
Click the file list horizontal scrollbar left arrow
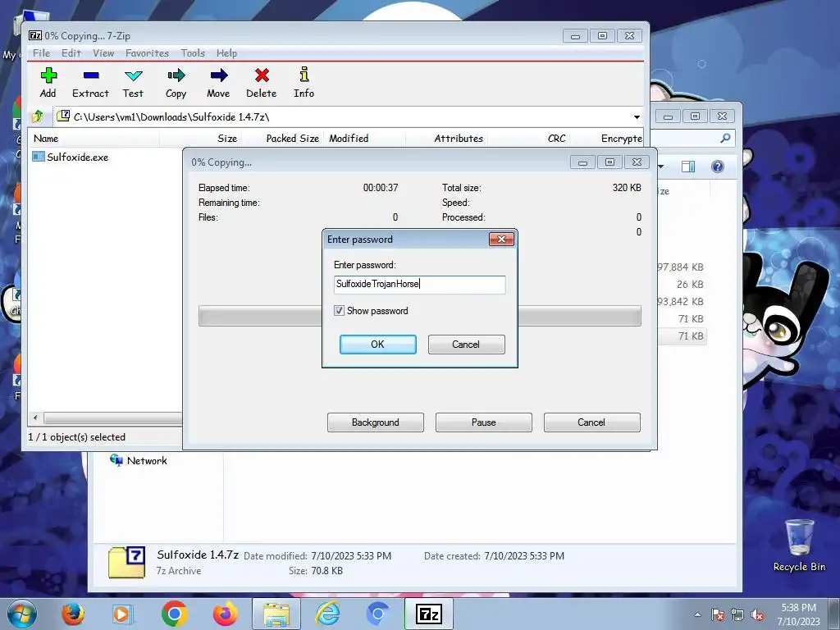coord(35,418)
